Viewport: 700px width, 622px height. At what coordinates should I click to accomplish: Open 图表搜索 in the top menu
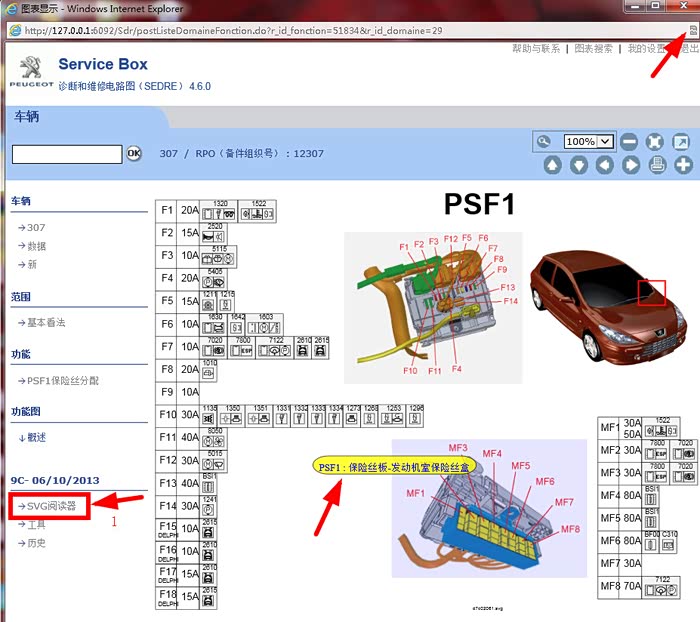pyautogui.click(x=594, y=49)
